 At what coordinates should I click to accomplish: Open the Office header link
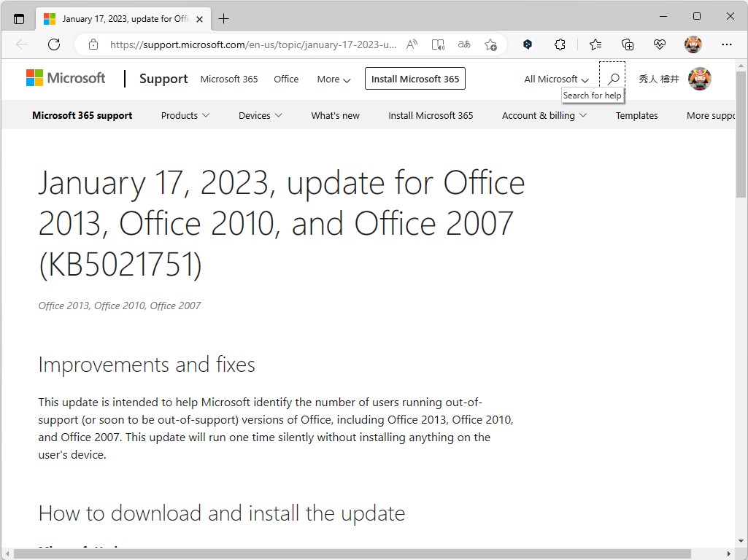[286, 79]
